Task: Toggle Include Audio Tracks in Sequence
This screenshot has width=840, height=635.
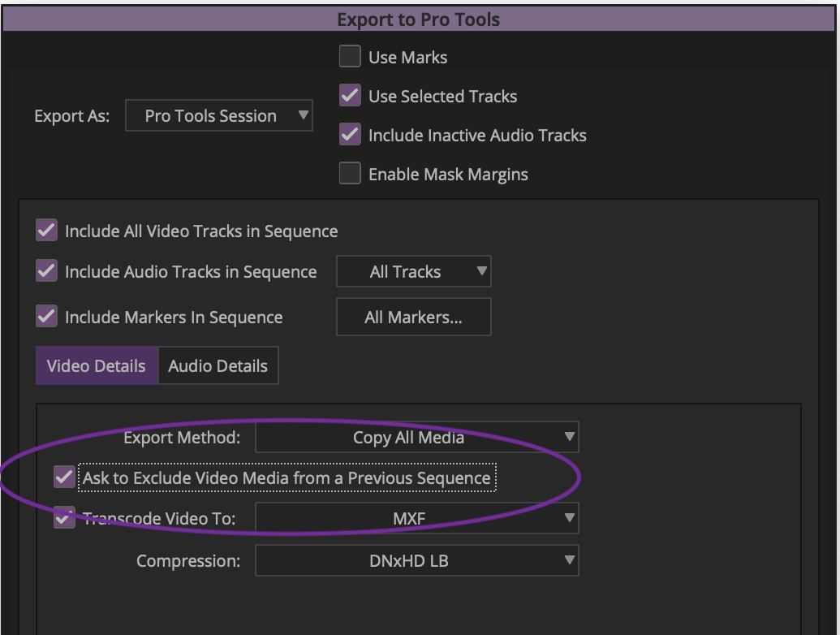Action: pos(46,271)
